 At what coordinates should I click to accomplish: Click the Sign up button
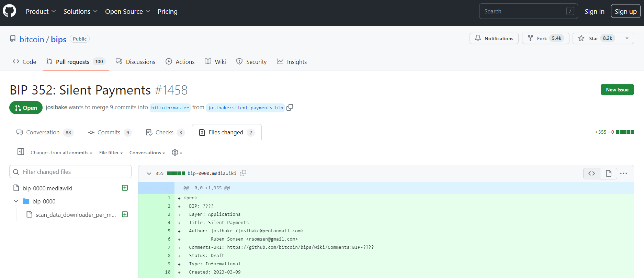pos(625,11)
